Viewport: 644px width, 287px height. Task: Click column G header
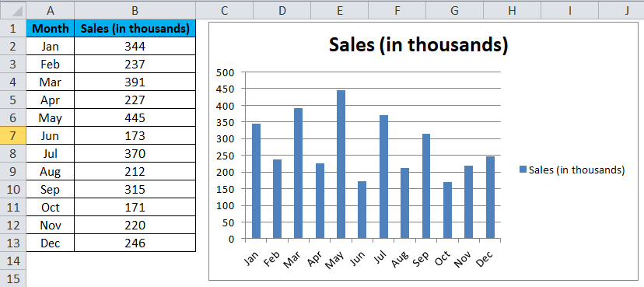[455, 10]
